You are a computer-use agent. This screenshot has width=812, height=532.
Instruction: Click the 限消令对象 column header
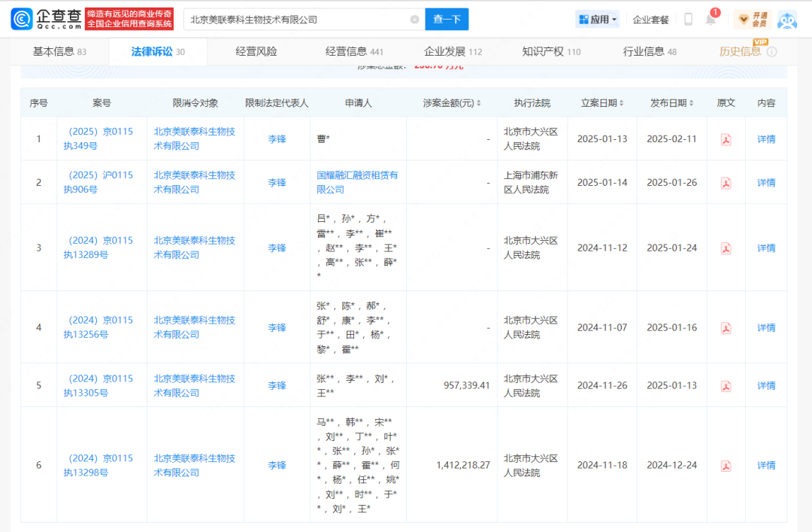click(x=195, y=103)
